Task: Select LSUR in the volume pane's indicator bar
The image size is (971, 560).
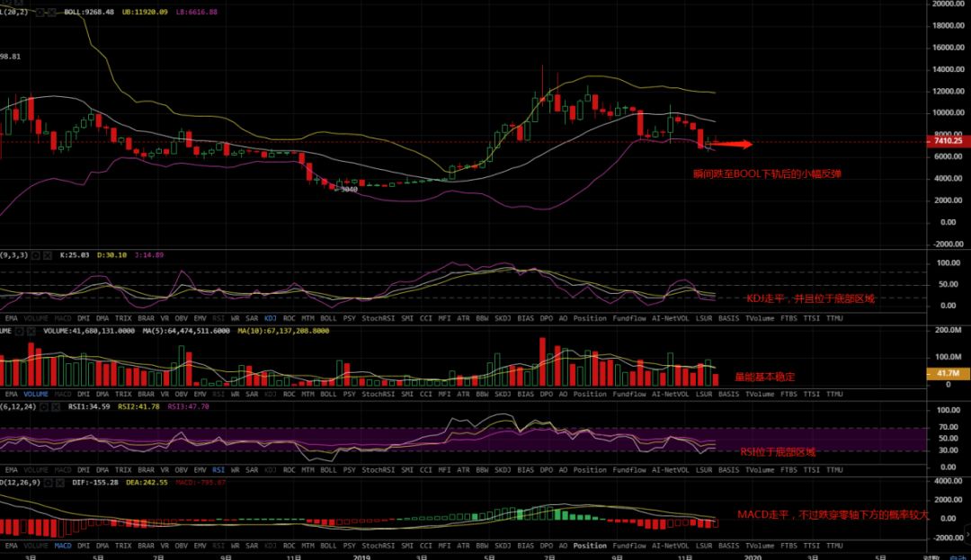Action: 704,394
